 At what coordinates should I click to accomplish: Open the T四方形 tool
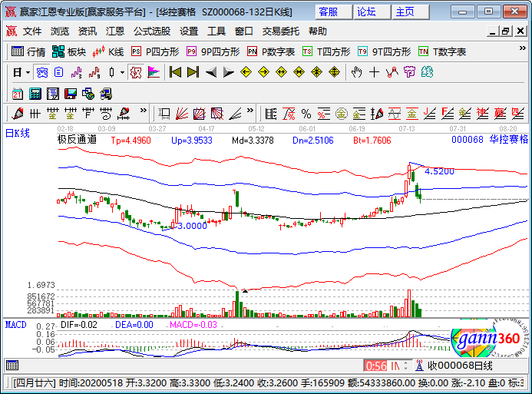click(x=326, y=52)
